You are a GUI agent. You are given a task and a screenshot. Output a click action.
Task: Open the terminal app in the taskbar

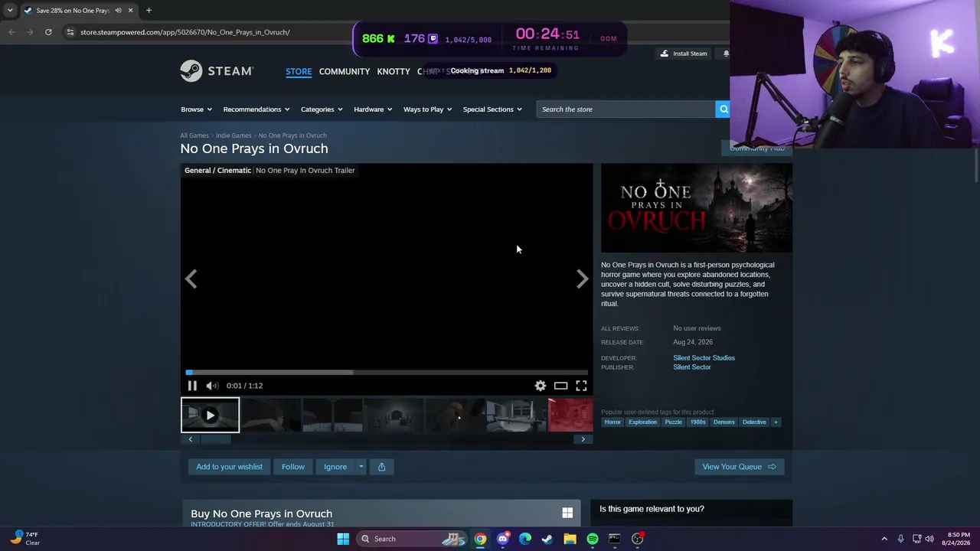[615, 539]
